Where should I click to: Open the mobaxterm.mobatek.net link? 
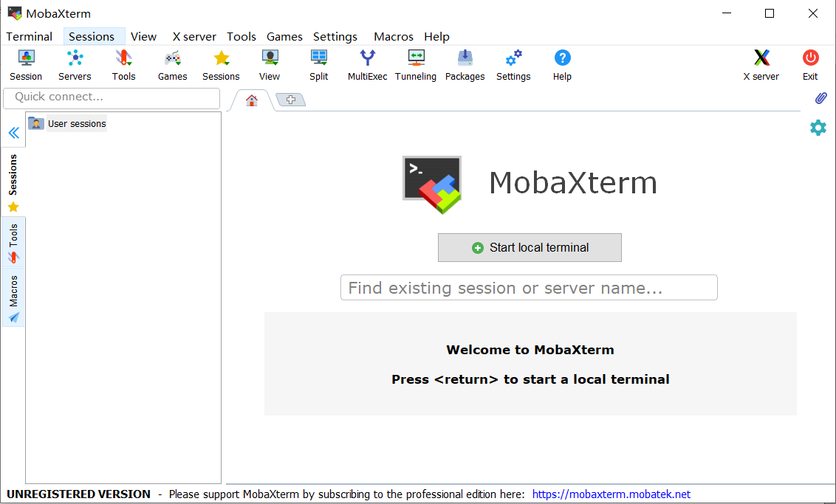point(611,494)
